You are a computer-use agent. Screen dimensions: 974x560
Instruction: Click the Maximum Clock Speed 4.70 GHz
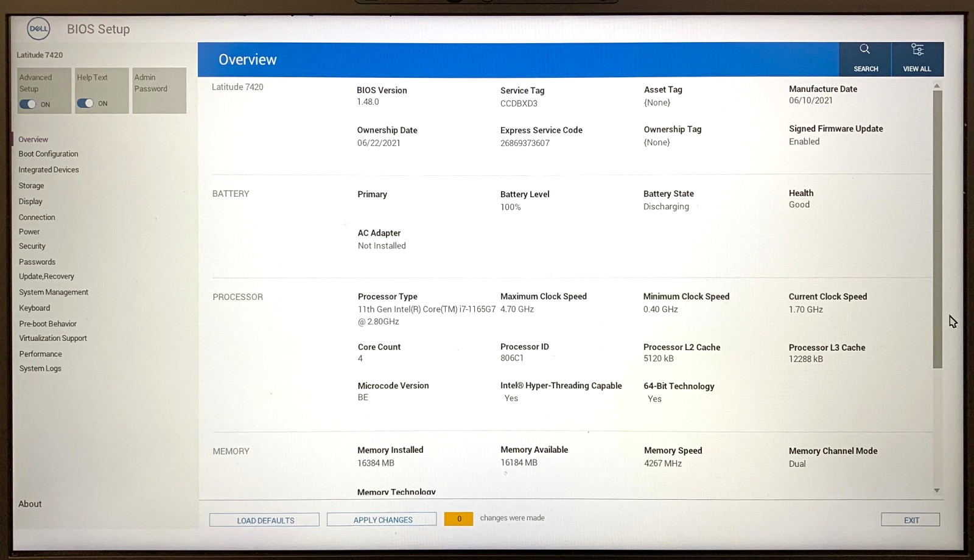click(517, 309)
